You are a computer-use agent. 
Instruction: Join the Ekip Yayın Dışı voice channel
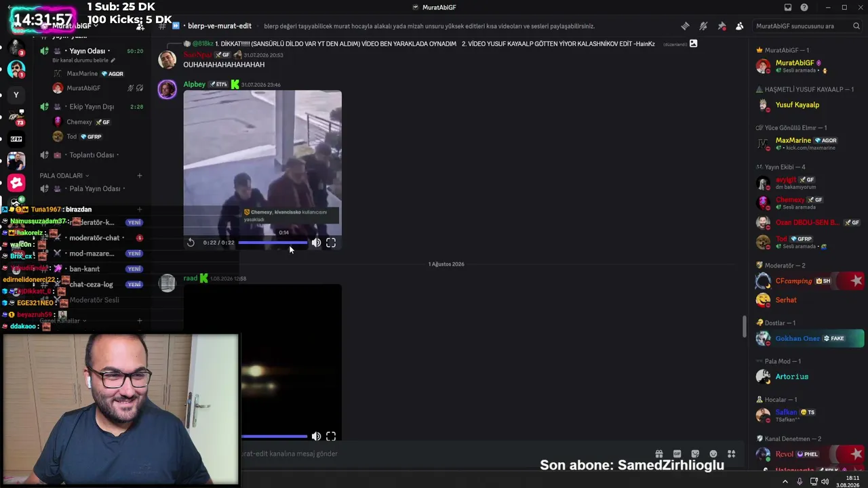pos(91,106)
